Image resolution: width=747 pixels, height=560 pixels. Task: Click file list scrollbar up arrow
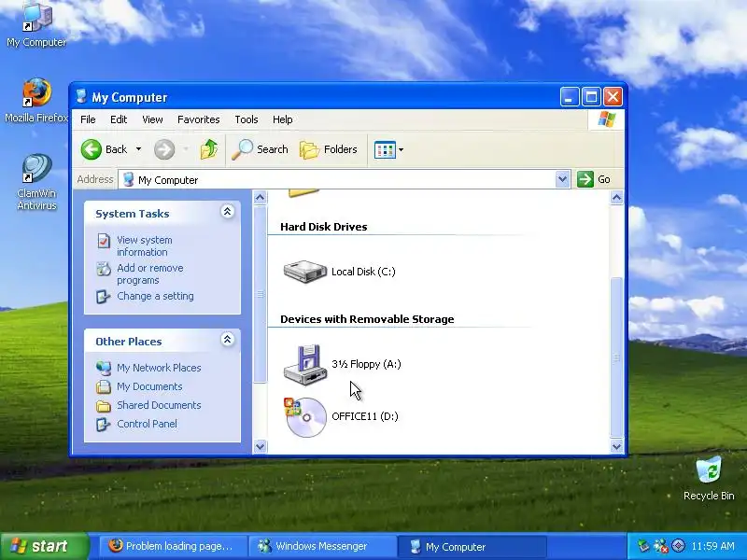click(616, 197)
